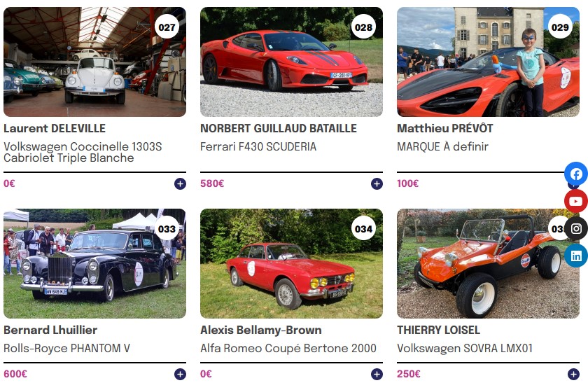Open the Instagram social icon
The width and height of the screenshot is (588, 390).
pyautogui.click(x=576, y=228)
